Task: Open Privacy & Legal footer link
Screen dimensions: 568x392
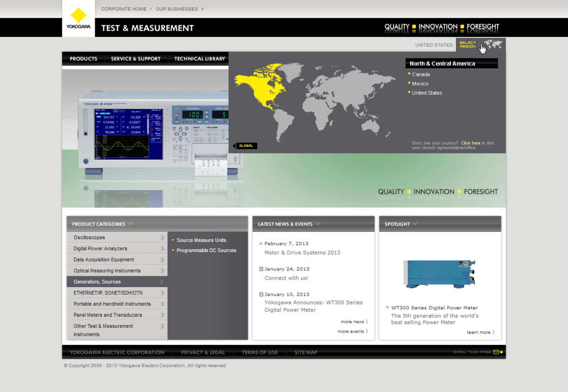Action: click(203, 352)
